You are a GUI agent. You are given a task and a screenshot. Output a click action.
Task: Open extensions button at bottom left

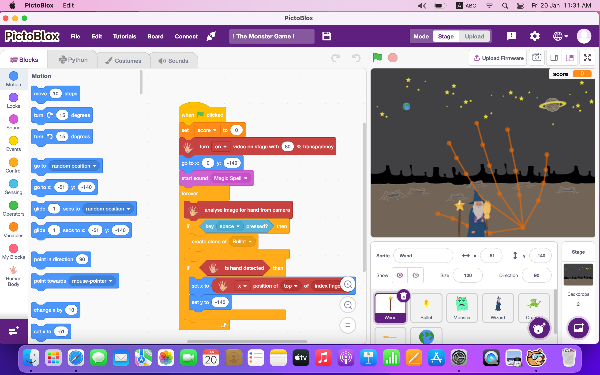14,331
